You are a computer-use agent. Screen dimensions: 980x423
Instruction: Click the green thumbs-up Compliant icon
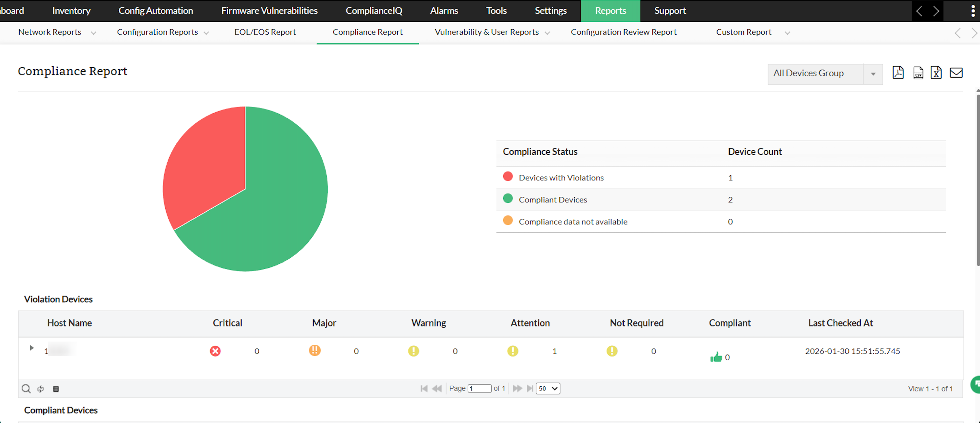click(x=716, y=357)
